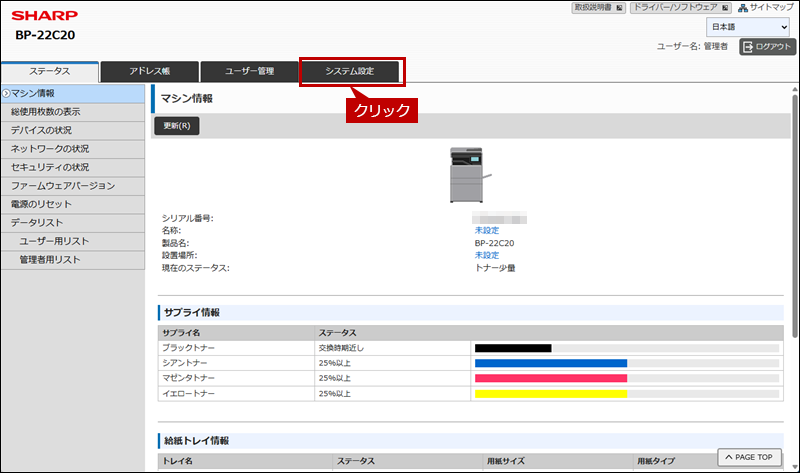Click the 給紙トレイ情報 section heading
Screen dimensions: 800x473
click(196, 440)
